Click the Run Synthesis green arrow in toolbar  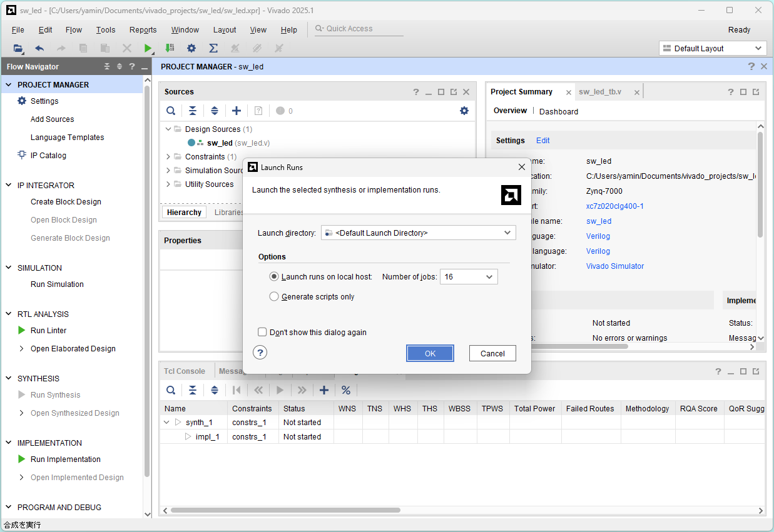coord(148,48)
